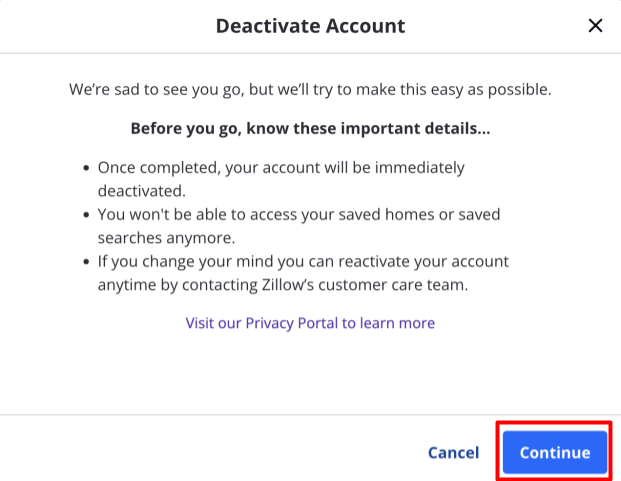
Task: Open the Privacy Portal link
Action: coord(310,323)
